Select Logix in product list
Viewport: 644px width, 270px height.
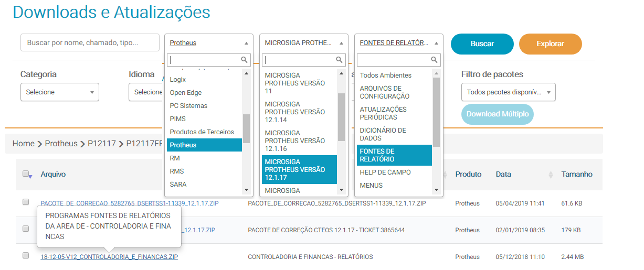coord(205,80)
